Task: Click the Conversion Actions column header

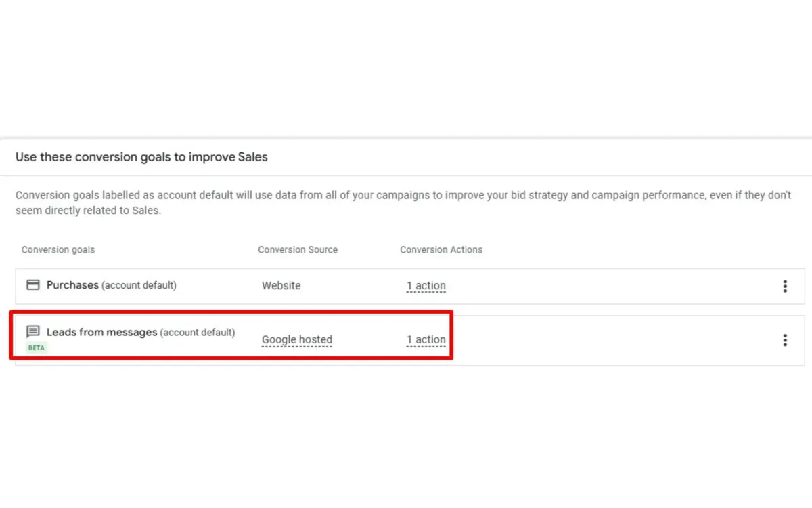Action: click(441, 249)
